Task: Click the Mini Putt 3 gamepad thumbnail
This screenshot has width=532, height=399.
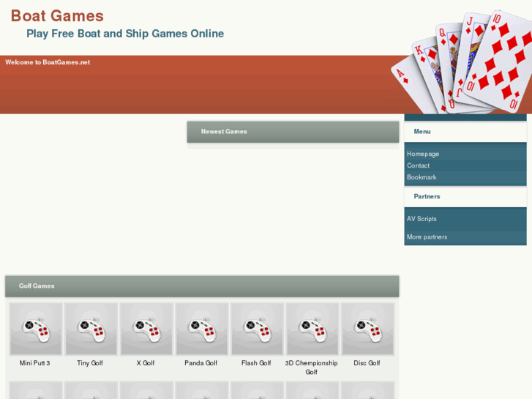Action: pos(36,329)
